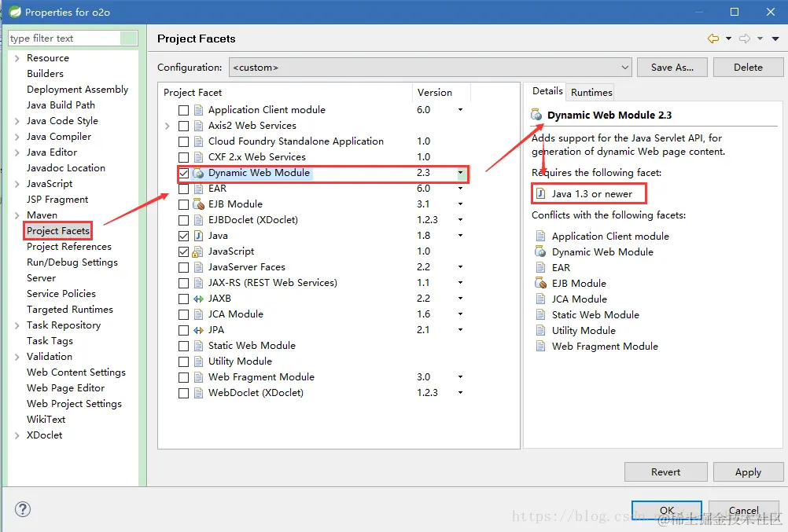Expand the Resource tree node
The height and width of the screenshot is (532, 788).
(x=17, y=58)
